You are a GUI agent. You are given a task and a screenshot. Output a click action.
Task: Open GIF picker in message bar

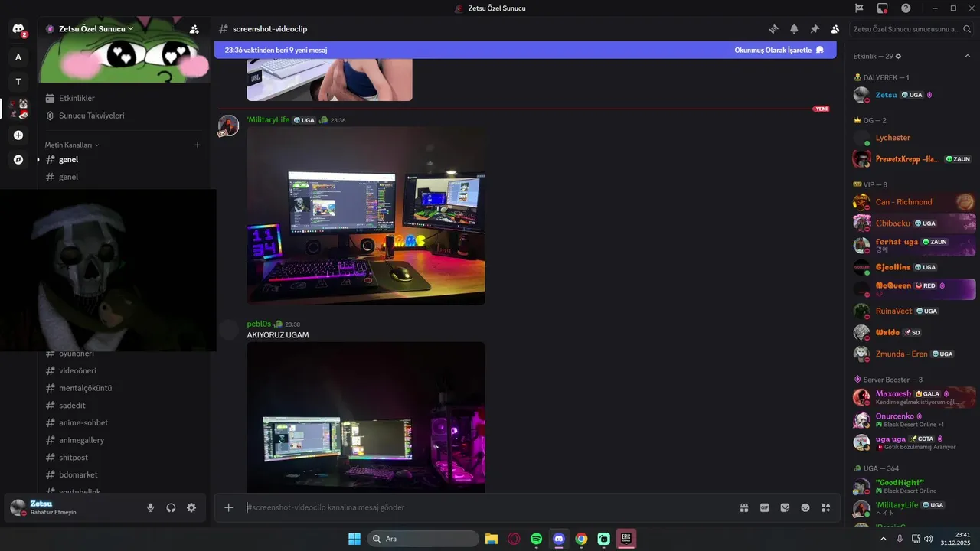764,507
